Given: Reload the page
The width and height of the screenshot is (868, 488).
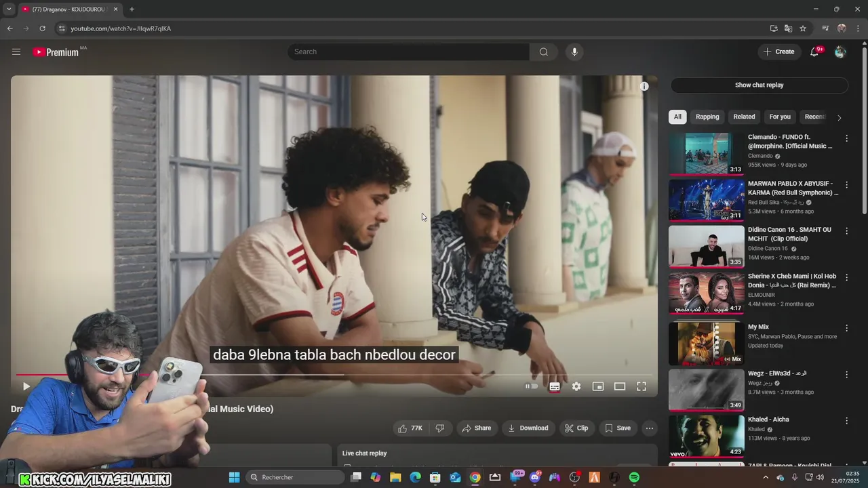Looking at the screenshot, I should 42,28.
